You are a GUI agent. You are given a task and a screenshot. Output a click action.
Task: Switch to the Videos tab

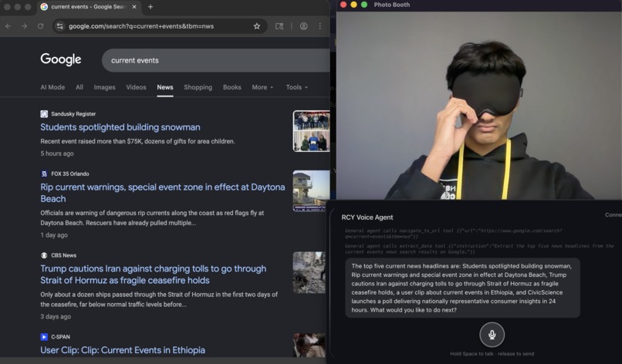click(136, 87)
